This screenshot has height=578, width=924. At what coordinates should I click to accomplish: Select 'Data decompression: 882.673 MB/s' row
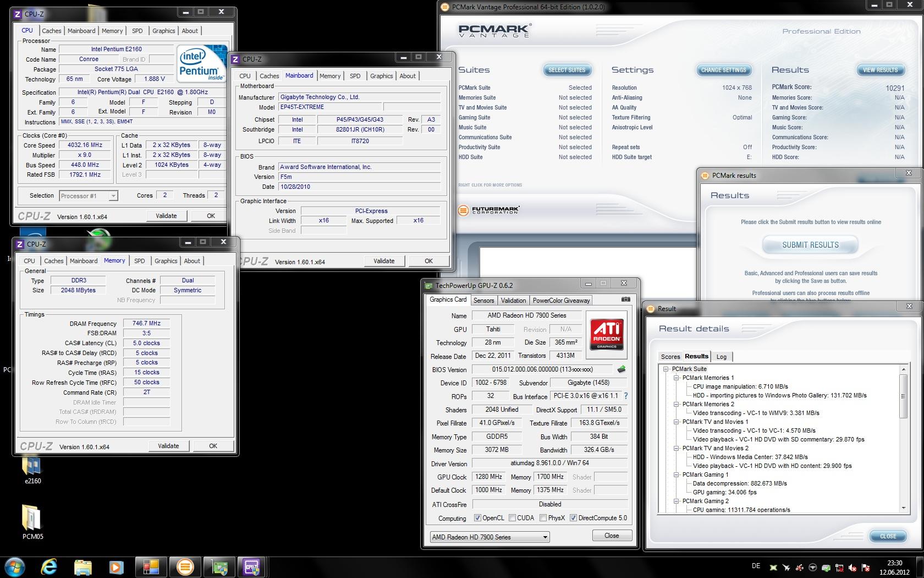[x=740, y=483]
